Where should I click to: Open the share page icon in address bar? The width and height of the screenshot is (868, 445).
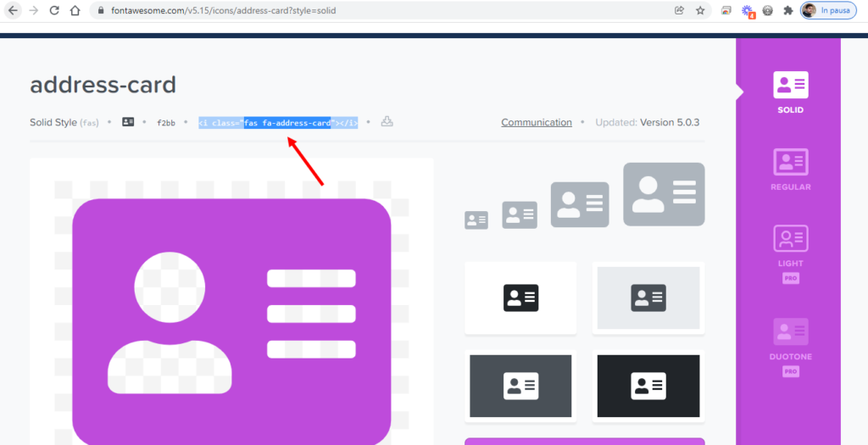tap(679, 11)
